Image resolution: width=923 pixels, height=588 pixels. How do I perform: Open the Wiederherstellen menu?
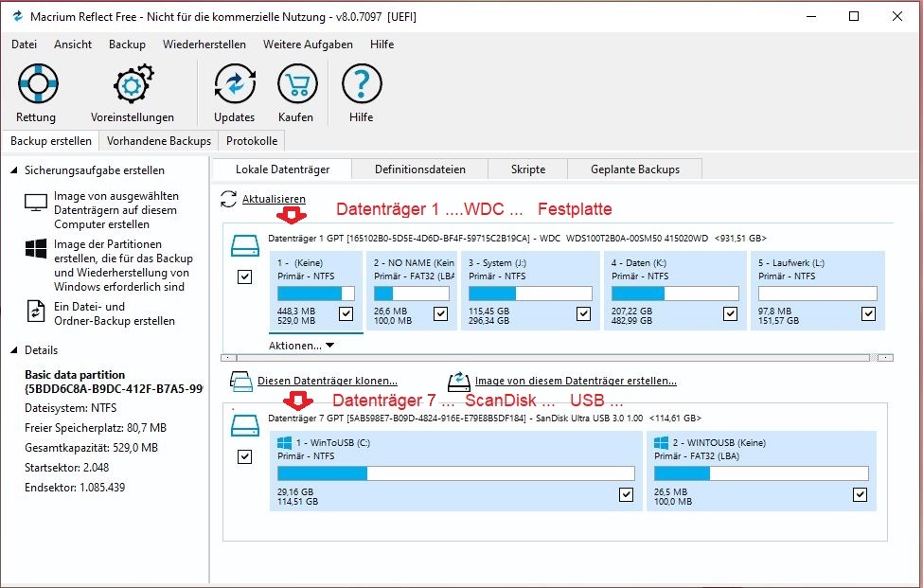point(204,45)
